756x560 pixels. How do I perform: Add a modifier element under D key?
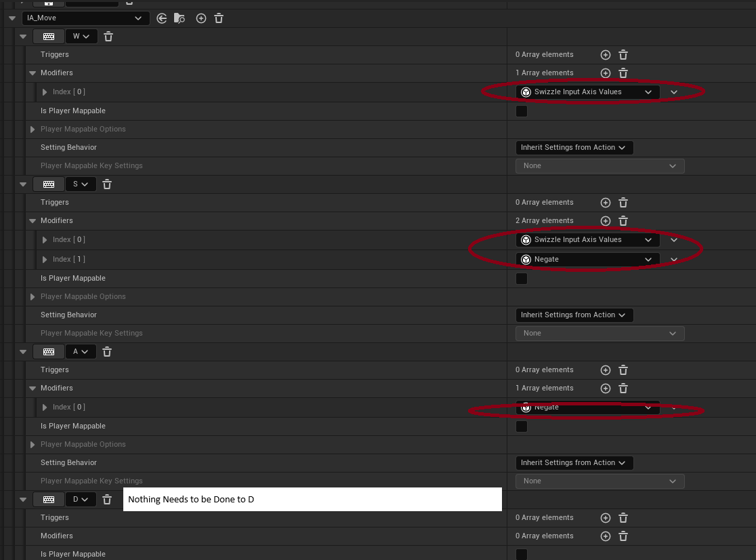coord(606,536)
